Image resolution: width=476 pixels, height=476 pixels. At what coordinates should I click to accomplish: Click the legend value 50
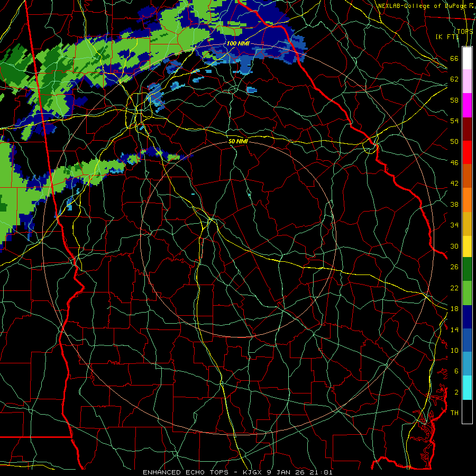tap(454, 141)
